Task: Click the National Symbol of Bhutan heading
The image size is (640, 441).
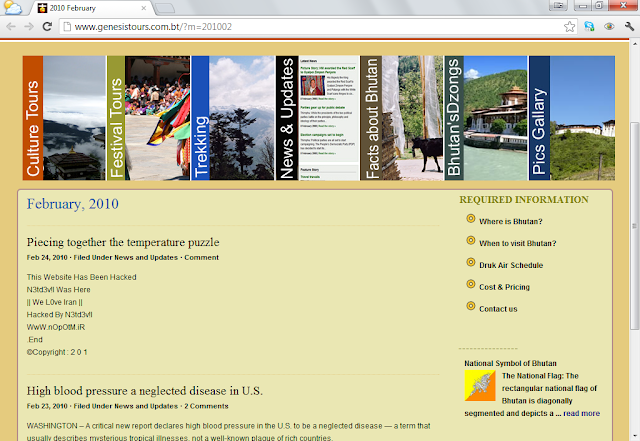Action: (x=510, y=363)
